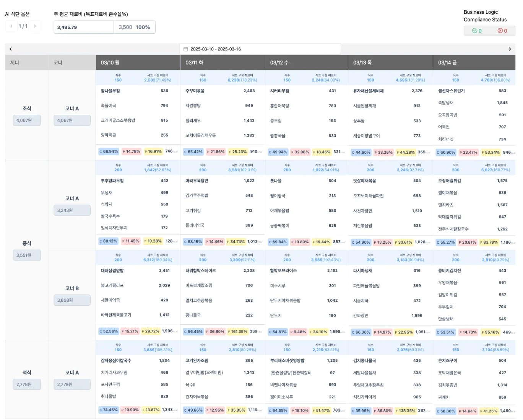Click the set cost 6,238(178.23%) value

(x=242, y=80)
